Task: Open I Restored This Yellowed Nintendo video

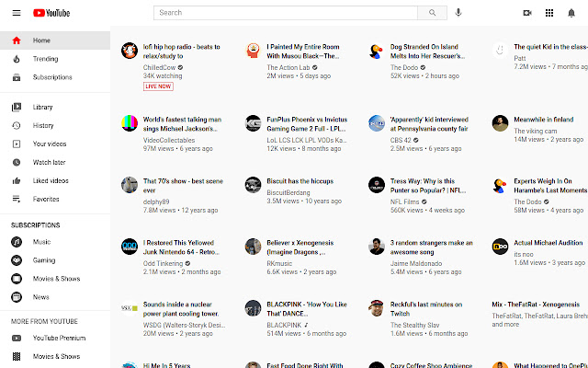Action: point(181,247)
